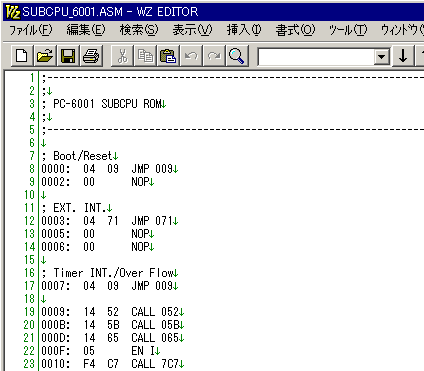The image size is (424, 371).
Task: Open the 検索(S) menu
Action: [x=139, y=30]
